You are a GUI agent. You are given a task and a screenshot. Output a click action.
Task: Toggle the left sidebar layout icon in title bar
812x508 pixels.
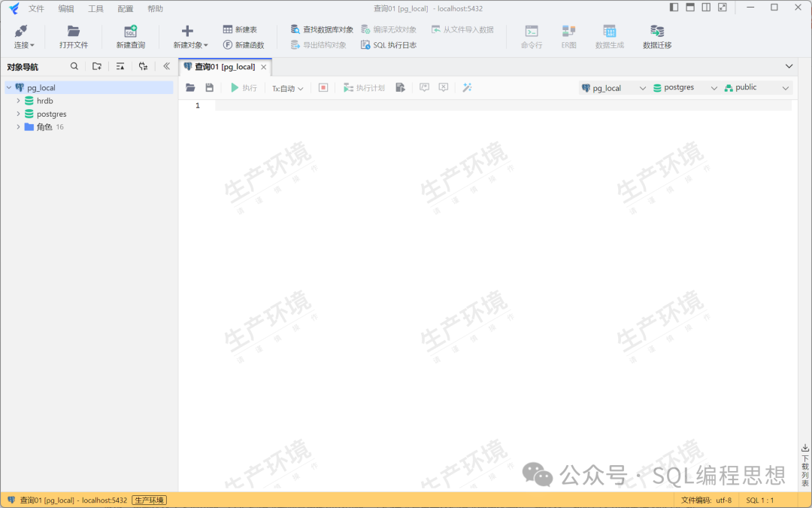pos(674,8)
